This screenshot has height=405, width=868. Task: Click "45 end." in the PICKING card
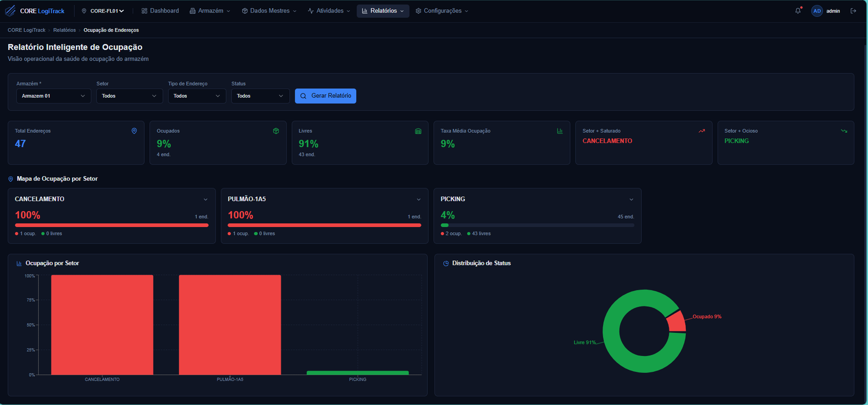pos(626,217)
